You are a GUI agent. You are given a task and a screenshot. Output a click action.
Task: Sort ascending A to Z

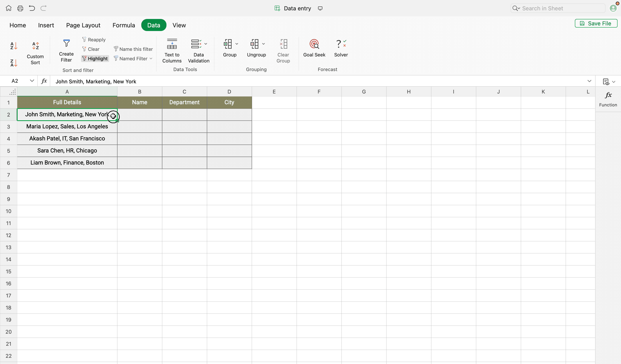pyautogui.click(x=14, y=46)
